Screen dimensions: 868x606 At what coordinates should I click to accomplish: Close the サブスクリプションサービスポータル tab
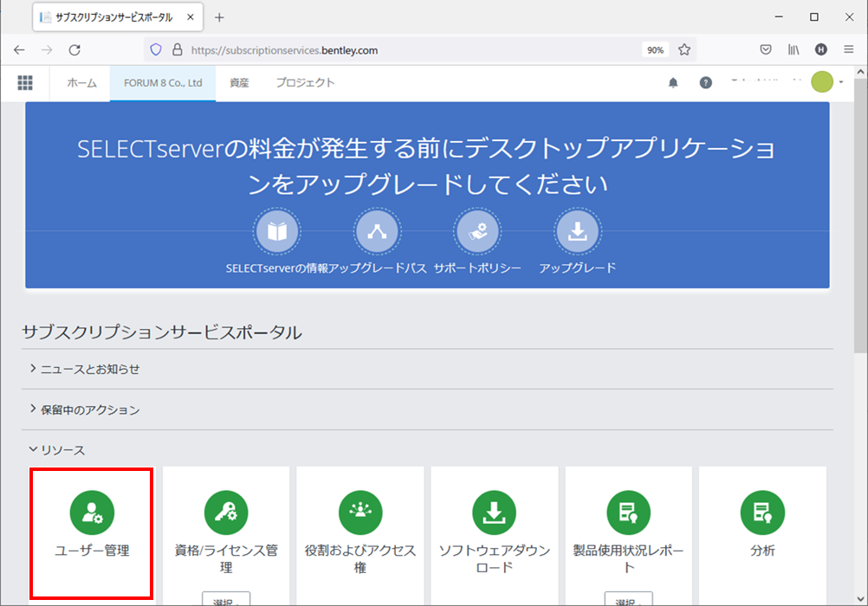coord(191,17)
